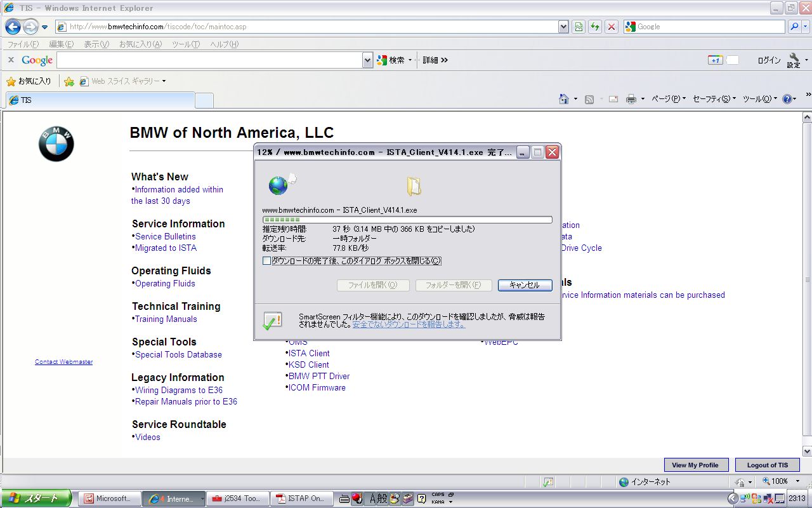Open the 表示(V) menu
The width and height of the screenshot is (812, 508).
[x=96, y=44]
